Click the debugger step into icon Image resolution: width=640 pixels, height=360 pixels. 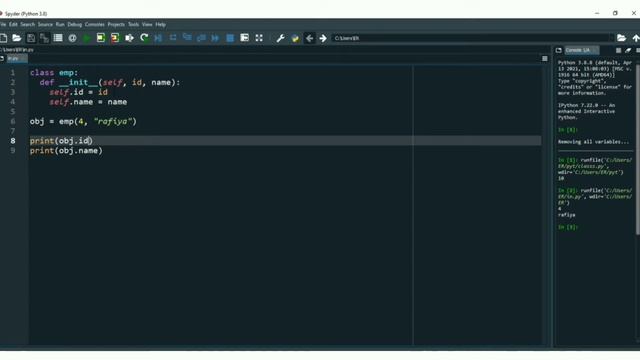coord(187,38)
